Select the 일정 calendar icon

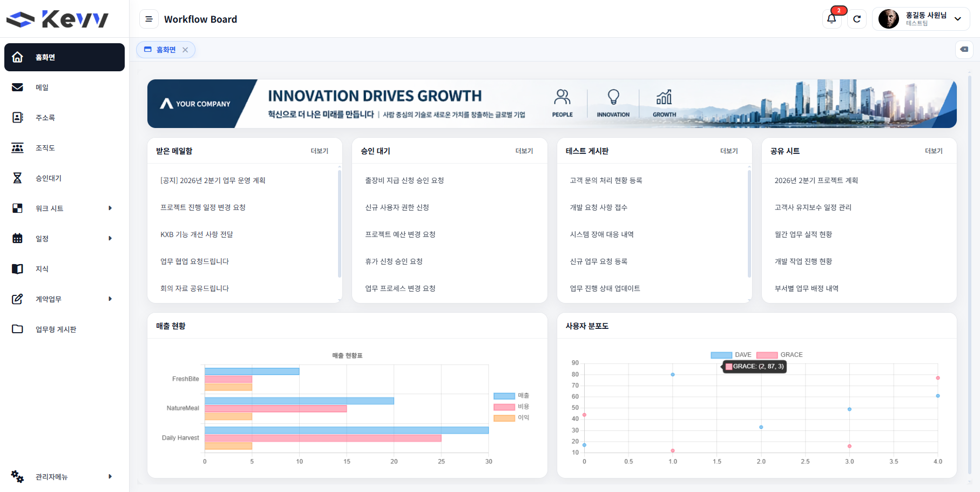click(17, 239)
